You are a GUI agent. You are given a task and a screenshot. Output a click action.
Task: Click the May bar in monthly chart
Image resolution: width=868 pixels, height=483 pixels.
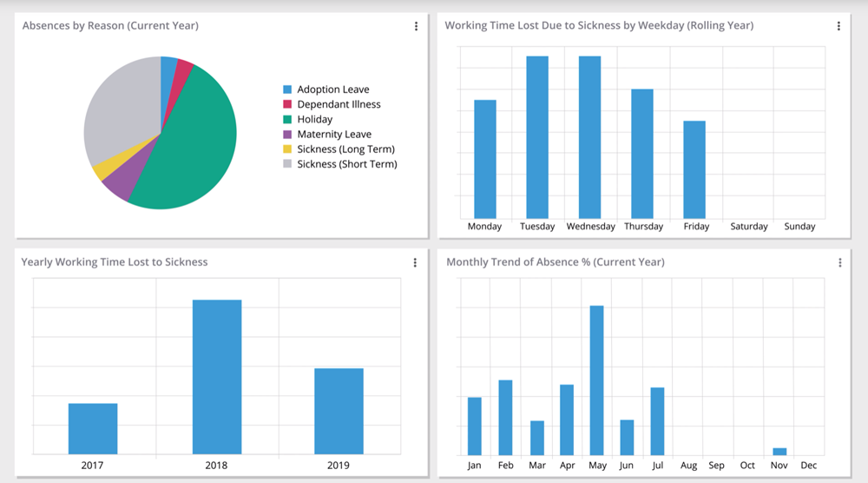[597, 380]
